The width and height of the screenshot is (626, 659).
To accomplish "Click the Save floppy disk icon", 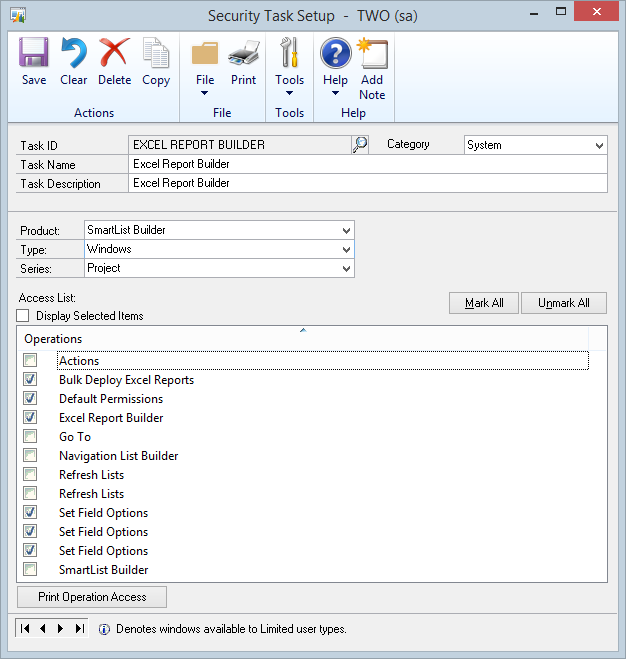I will point(34,53).
